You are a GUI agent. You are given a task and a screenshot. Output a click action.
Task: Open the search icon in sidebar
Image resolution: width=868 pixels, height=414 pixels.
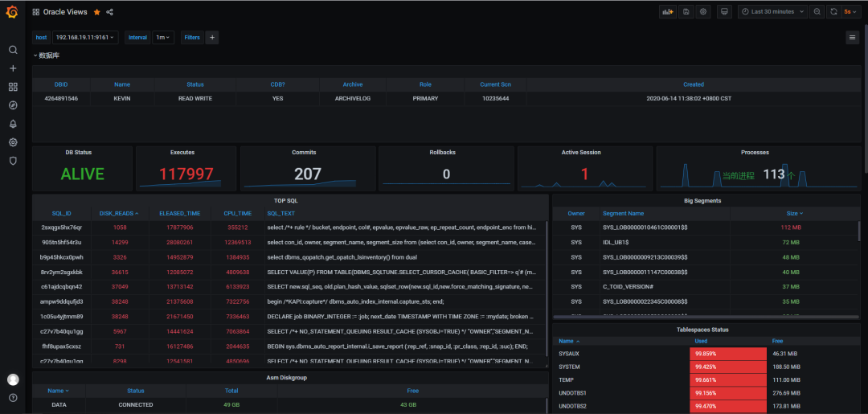[x=13, y=50]
